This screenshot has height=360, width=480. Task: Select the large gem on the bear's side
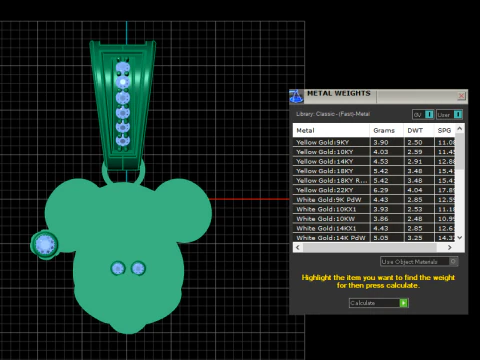point(45,244)
